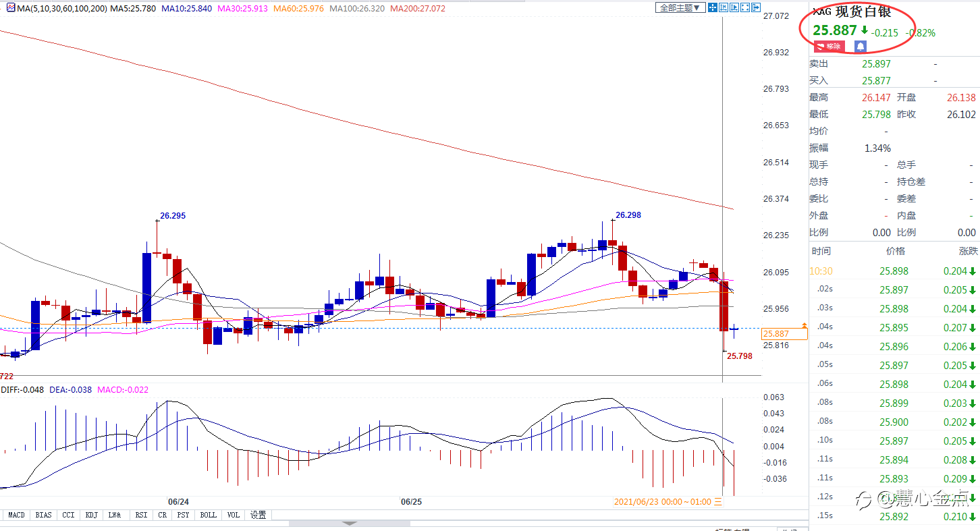
Task: Click the MA settings icon at chart top-left
Action: coord(10,9)
